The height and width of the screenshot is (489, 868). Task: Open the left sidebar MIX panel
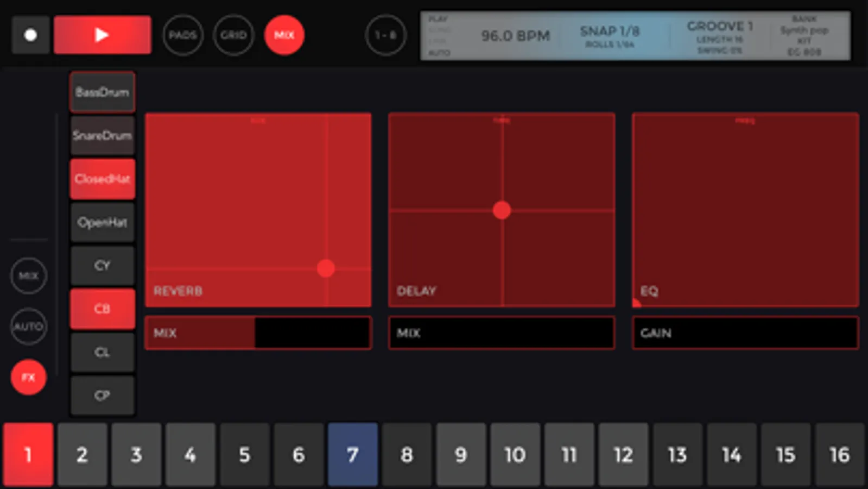point(29,275)
